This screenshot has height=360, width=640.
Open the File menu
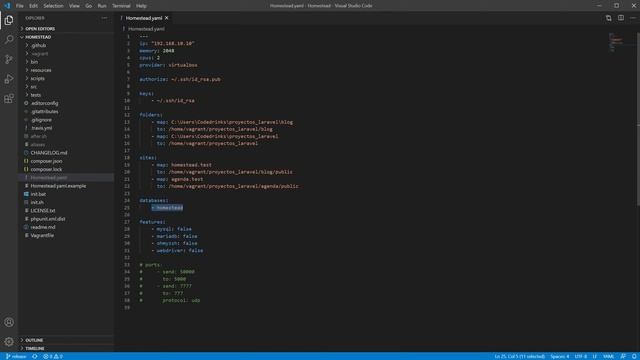(20, 6)
